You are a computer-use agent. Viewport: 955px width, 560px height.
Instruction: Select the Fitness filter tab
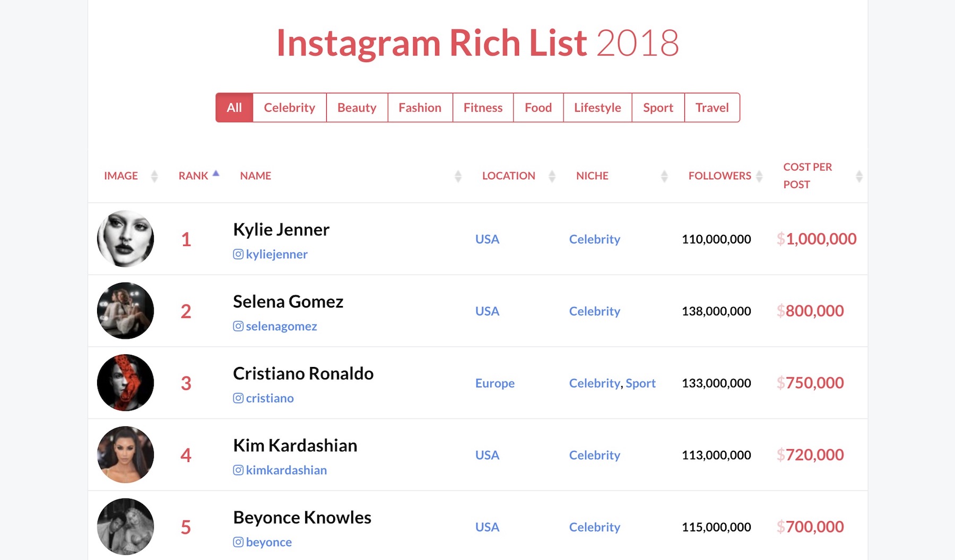[x=483, y=108]
